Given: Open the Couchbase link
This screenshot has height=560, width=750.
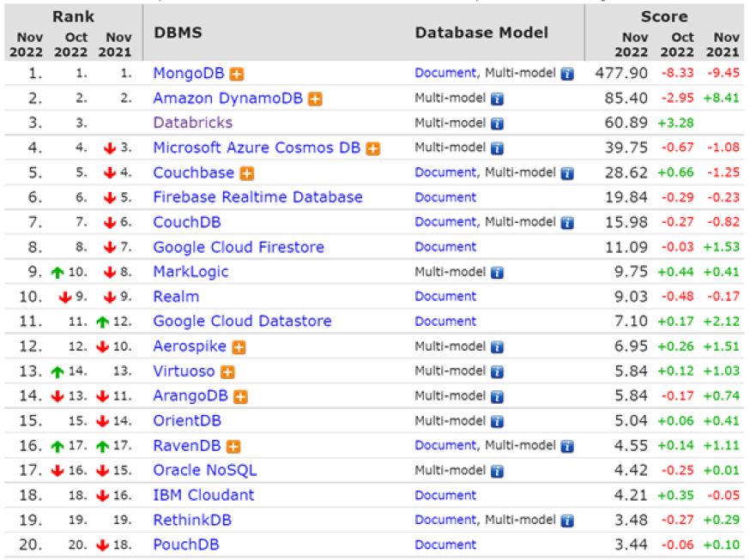Looking at the screenshot, I should click(194, 172).
